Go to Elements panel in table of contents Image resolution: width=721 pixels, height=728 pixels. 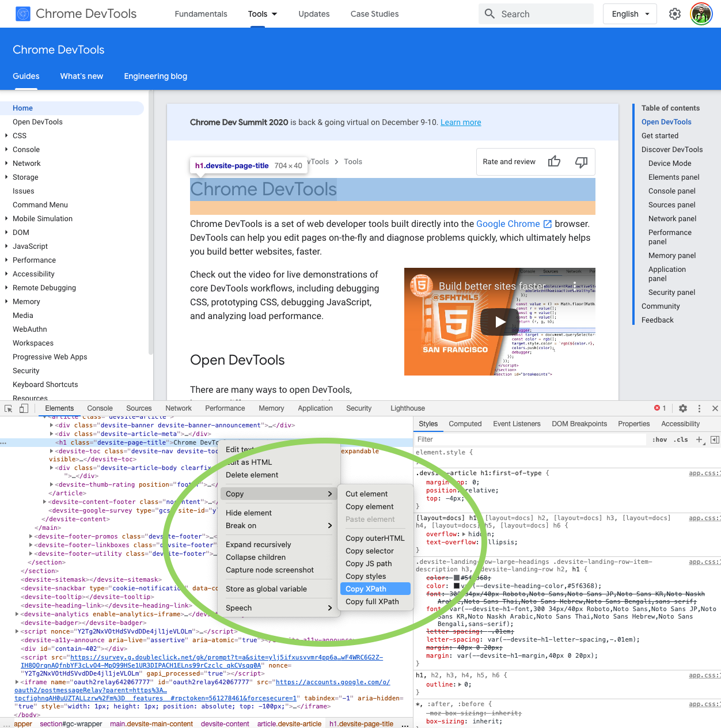click(674, 177)
